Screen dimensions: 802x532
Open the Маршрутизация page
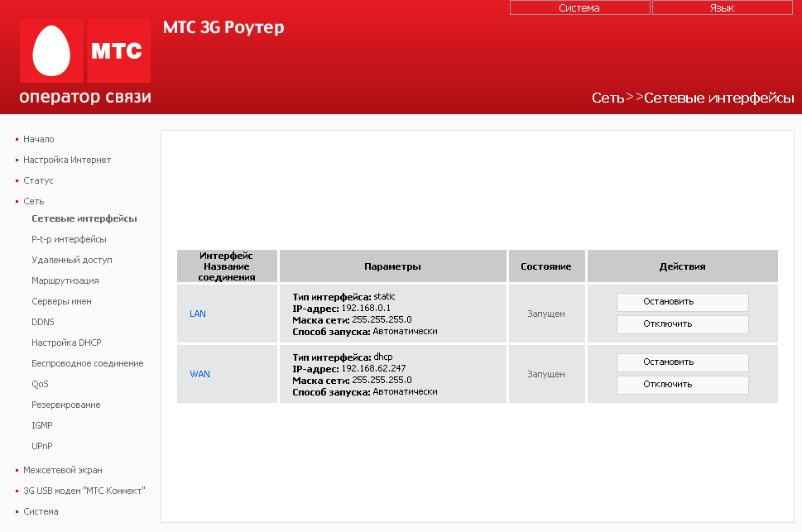tap(65, 280)
